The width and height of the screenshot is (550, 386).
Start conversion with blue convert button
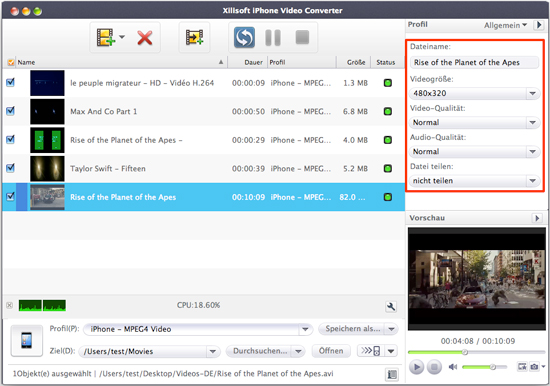[x=244, y=37]
